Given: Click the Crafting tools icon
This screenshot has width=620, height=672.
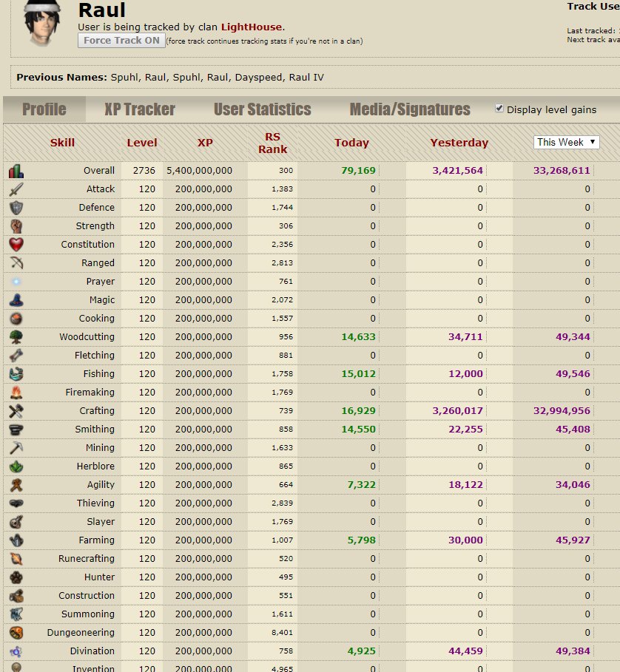Looking at the screenshot, I should [16, 410].
